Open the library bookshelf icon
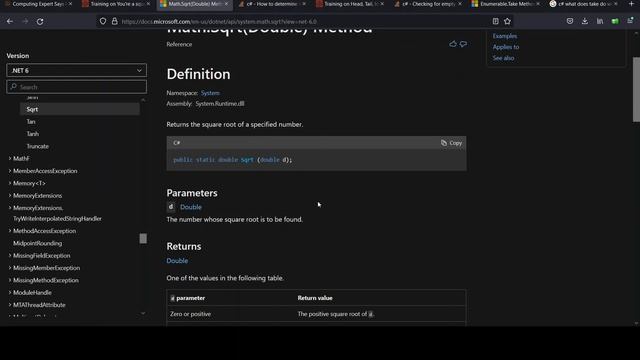 coord(600,21)
